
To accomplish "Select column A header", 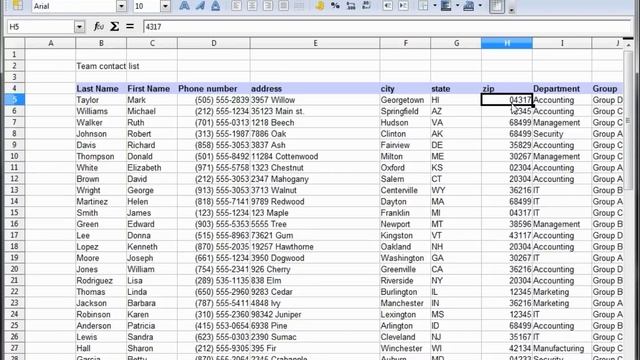I will (x=50, y=43).
